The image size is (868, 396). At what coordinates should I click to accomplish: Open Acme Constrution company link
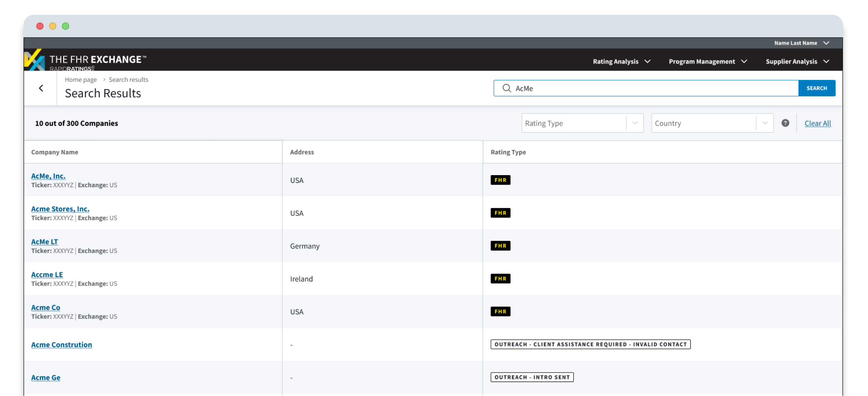point(61,344)
